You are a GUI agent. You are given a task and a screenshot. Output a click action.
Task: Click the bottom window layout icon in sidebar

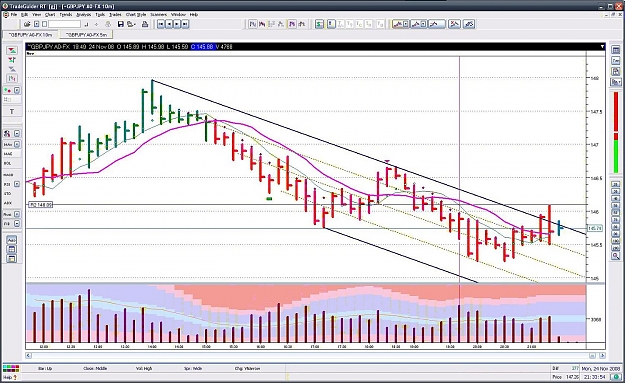point(12,259)
